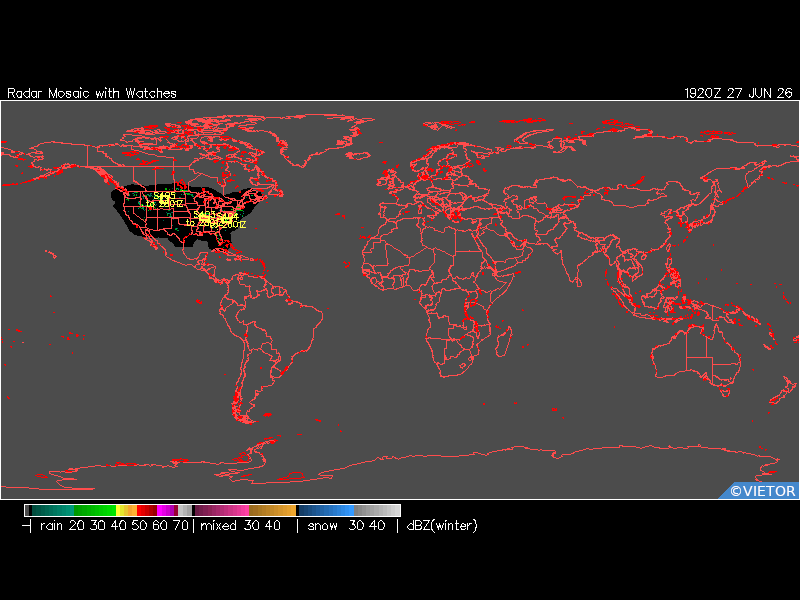Pick the brown-orange mixed precipitation band
Image resolution: width=800 pixels, height=600 pixels.
click(x=272, y=510)
